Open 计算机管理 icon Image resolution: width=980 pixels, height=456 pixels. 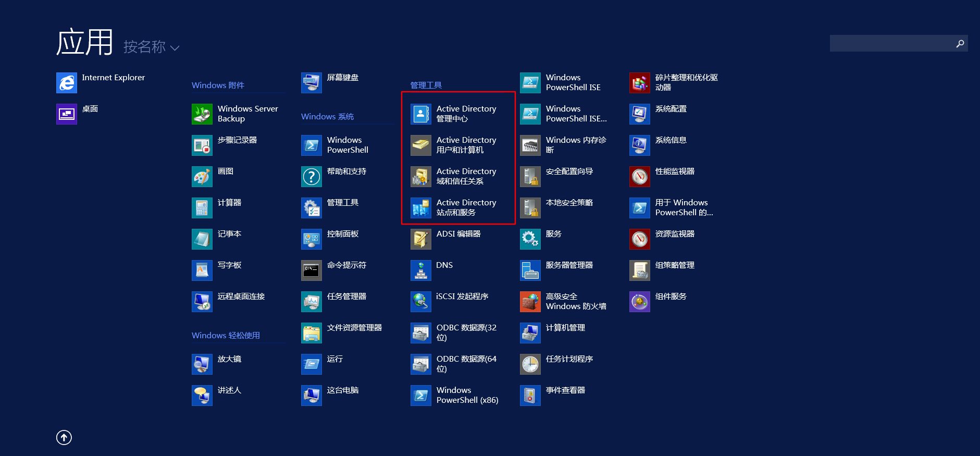530,333
